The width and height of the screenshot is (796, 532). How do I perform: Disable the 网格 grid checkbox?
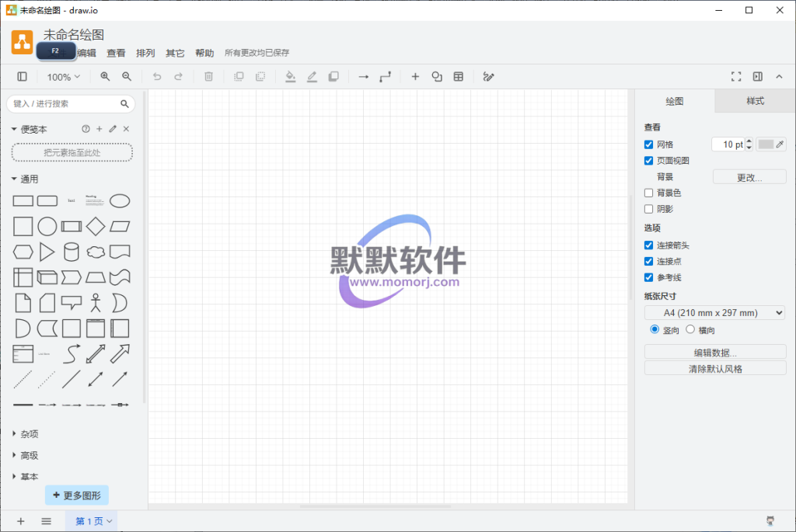(649, 144)
